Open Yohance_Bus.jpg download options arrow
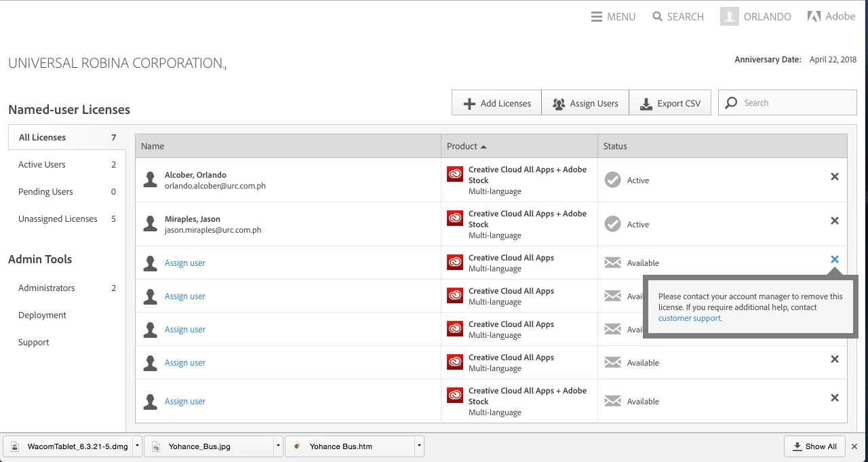Screen dimensions: 868x462 278,446
